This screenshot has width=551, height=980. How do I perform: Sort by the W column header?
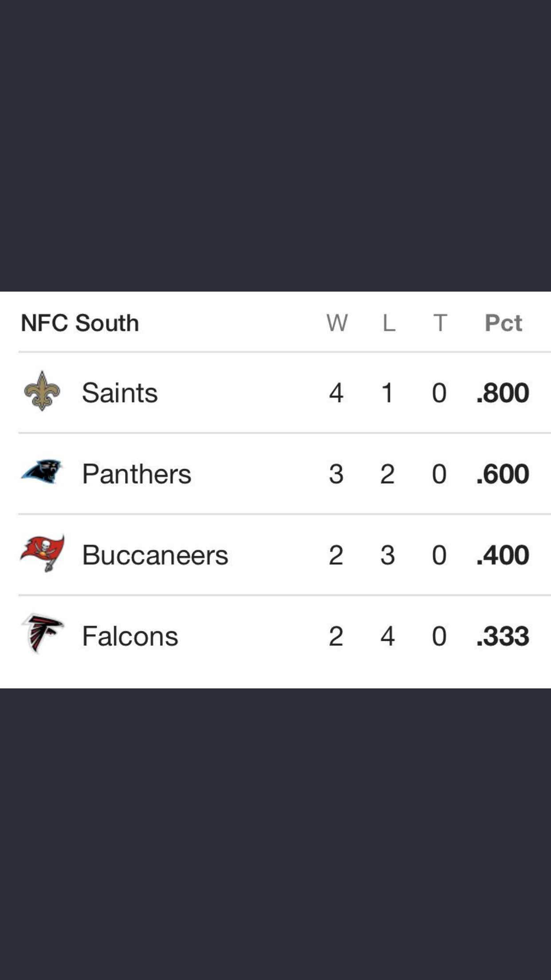337,323
